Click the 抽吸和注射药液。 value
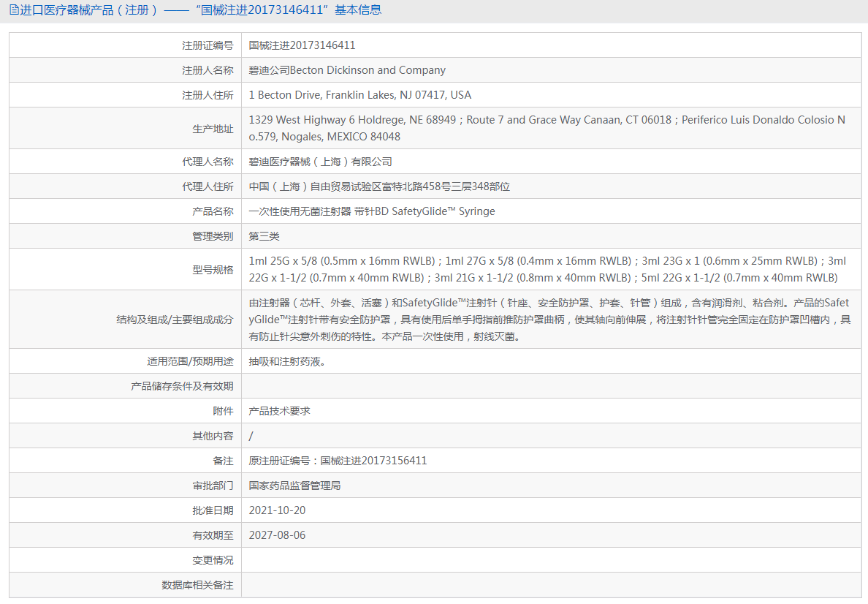 click(287, 361)
